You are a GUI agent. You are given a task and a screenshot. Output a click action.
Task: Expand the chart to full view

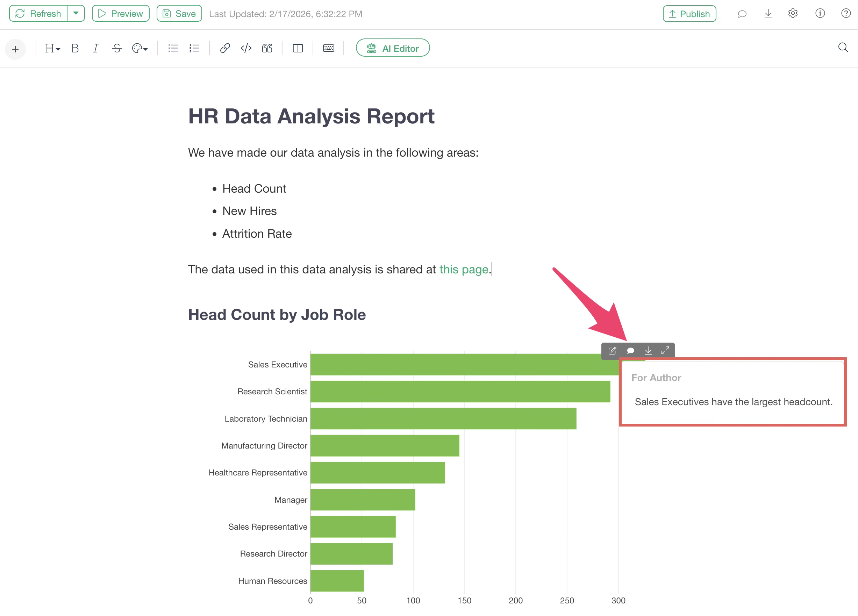[x=665, y=351]
